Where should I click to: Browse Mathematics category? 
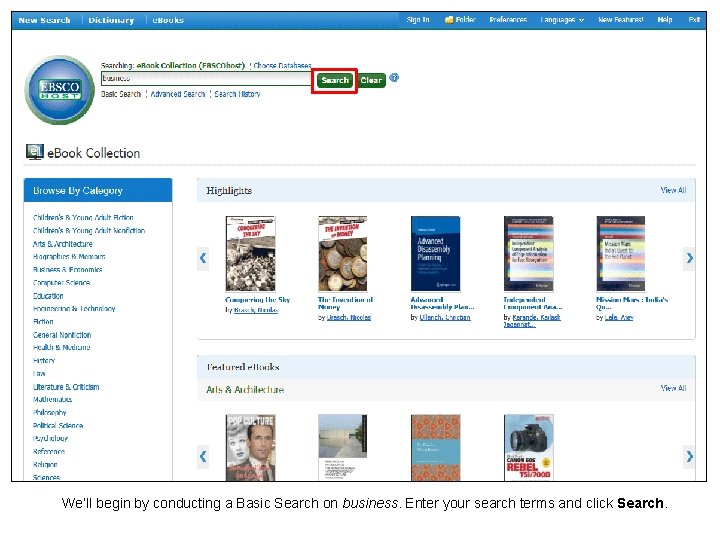[x=52, y=399]
